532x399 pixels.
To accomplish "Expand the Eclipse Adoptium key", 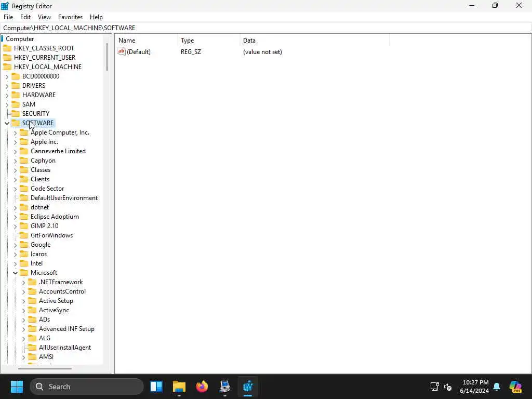I will pyautogui.click(x=15, y=217).
